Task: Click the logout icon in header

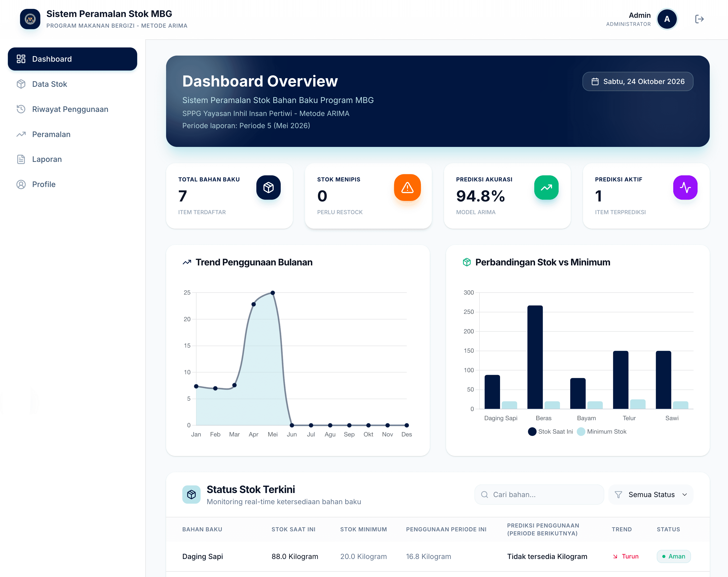Action: coord(699,19)
